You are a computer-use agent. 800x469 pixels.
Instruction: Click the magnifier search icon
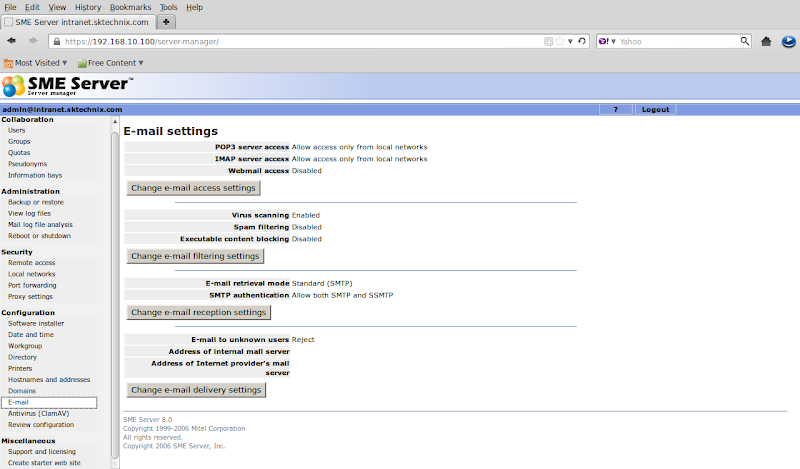pyautogui.click(x=744, y=41)
